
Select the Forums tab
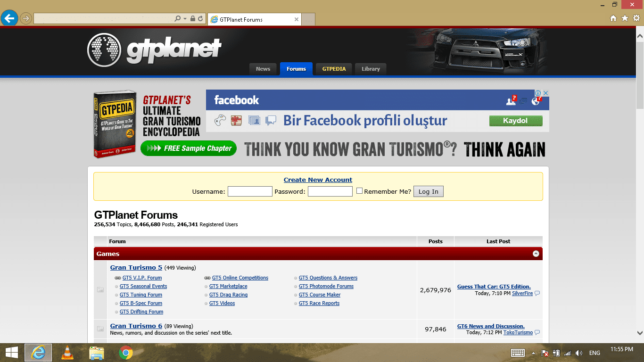pyautogui.click(x=296, y=69)
